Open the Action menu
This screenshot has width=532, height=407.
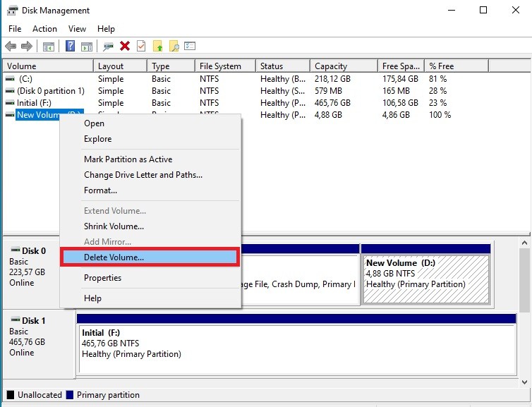(x=44, y=29)
